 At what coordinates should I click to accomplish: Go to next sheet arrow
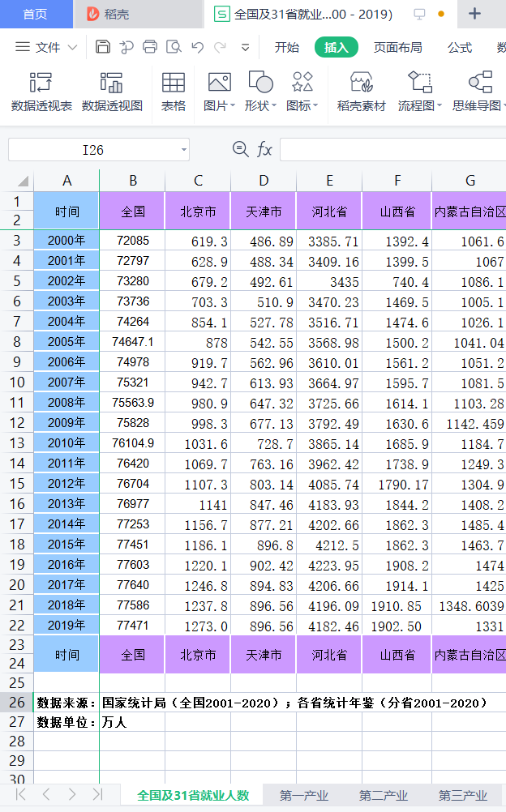coord(72,794)
